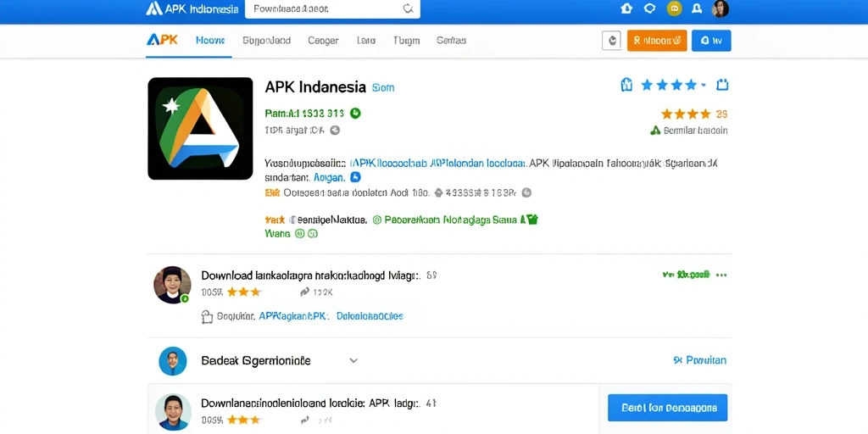Click the orange 'Yerk' label
The height and width of the screenshot is (434, 868).
(275, 220)
